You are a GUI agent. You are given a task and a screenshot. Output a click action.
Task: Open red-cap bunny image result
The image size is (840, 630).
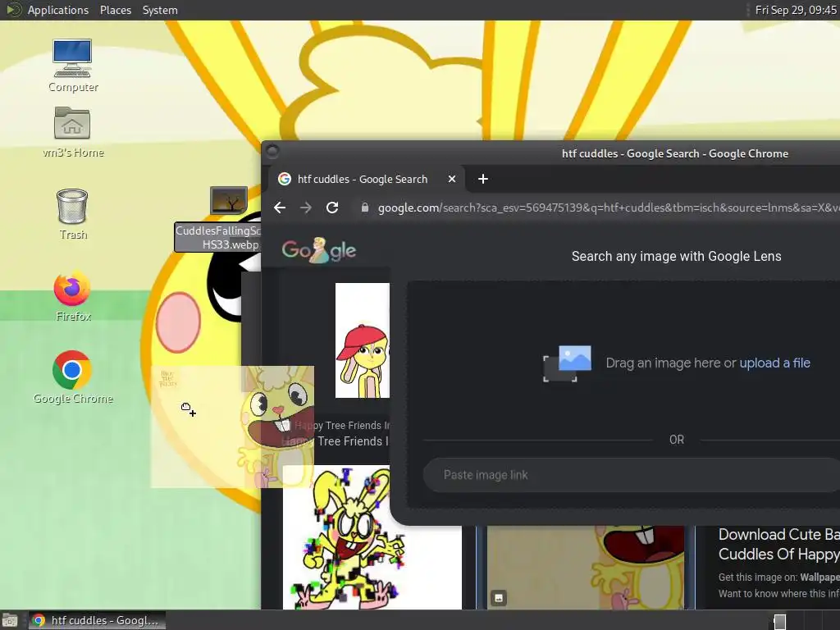pyautogui.click(x=362, y=340)
